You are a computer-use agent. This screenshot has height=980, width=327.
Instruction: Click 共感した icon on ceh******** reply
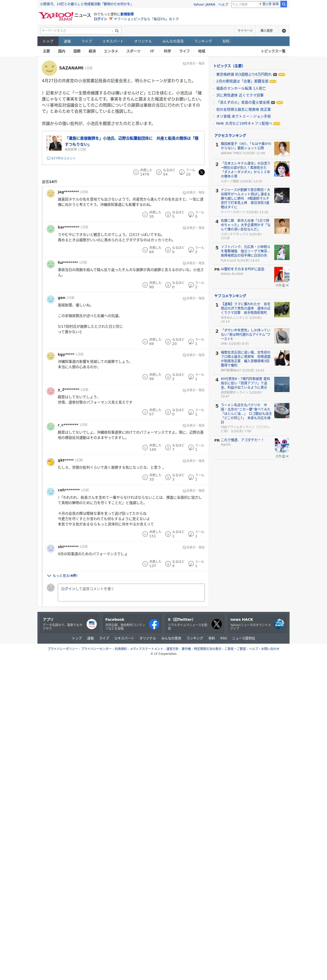[x=145, y=534]
